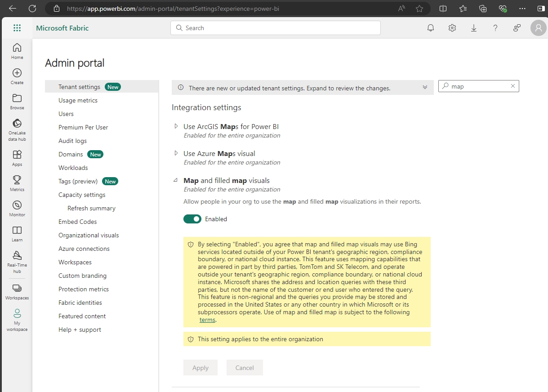Open the terms link
The image size is (548, 392).
tap(207, 320)
